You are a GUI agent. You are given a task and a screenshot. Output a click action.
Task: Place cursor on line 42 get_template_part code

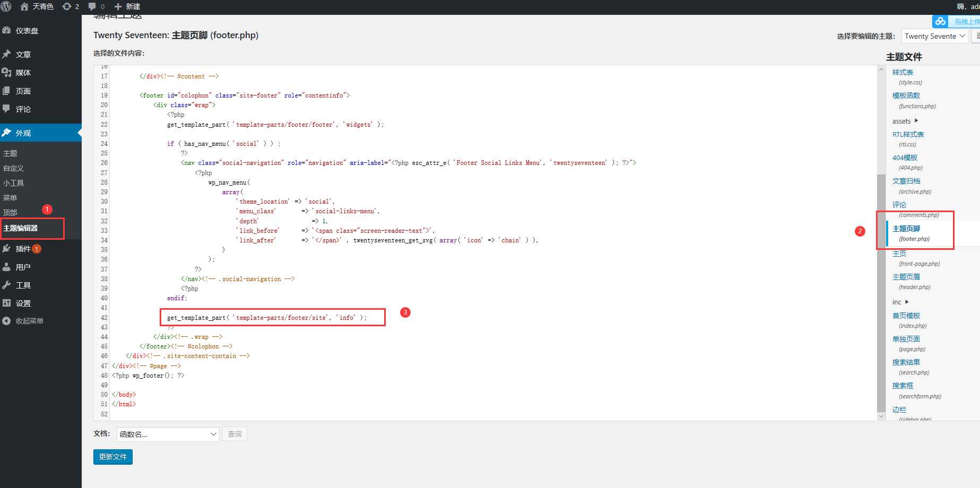(x=266, y=318)
